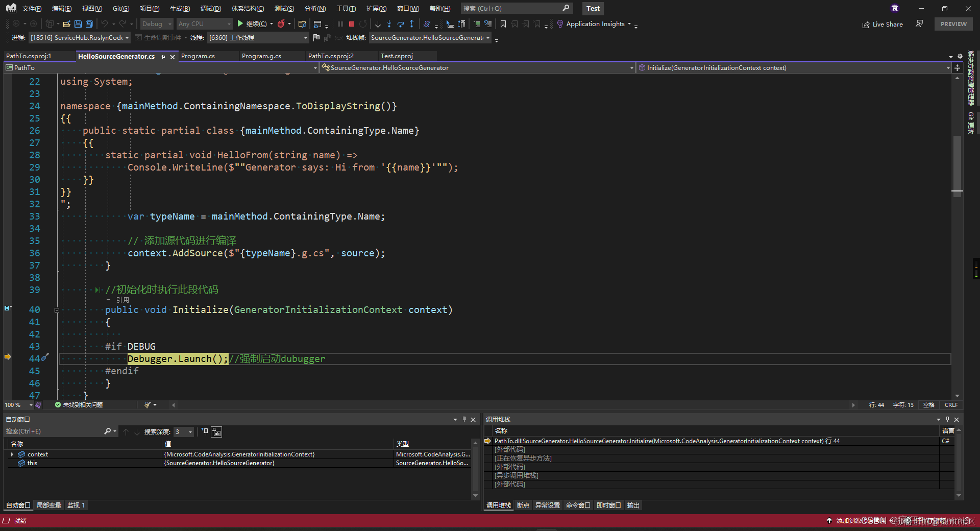
Task: Open the 搜索深度 depth dropdown
Action: point(184,432)
